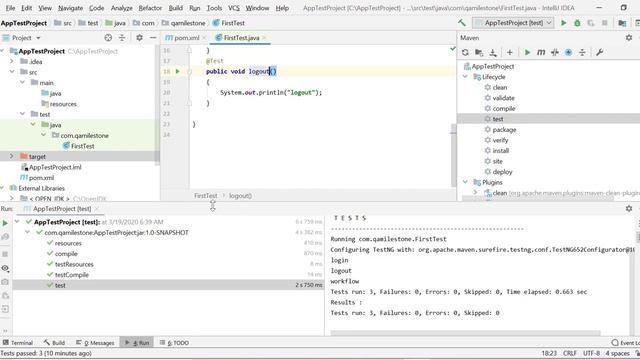Close the AppTestProject [test] run tab
This screenshot has height=360, width=640.
(x=97, y=209)
